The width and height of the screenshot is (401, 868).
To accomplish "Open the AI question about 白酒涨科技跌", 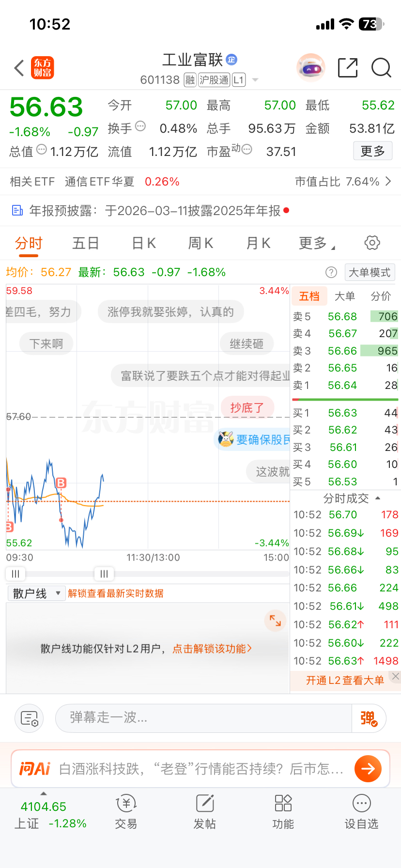I will [x=201, y=769].
